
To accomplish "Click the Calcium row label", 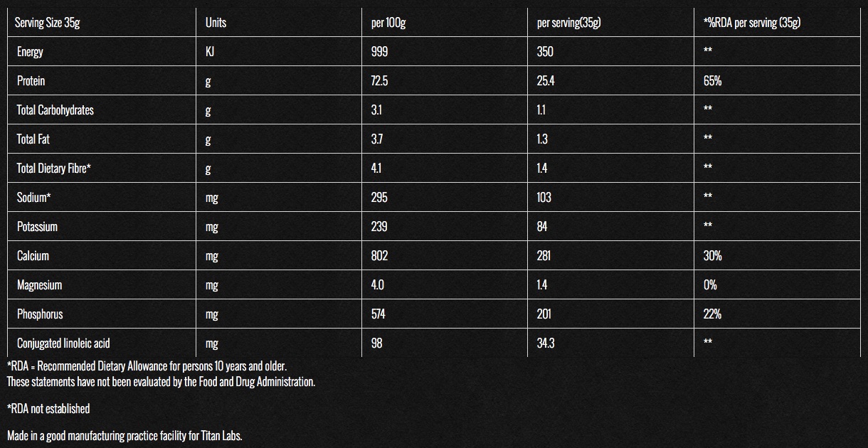I will pos(33,256).
